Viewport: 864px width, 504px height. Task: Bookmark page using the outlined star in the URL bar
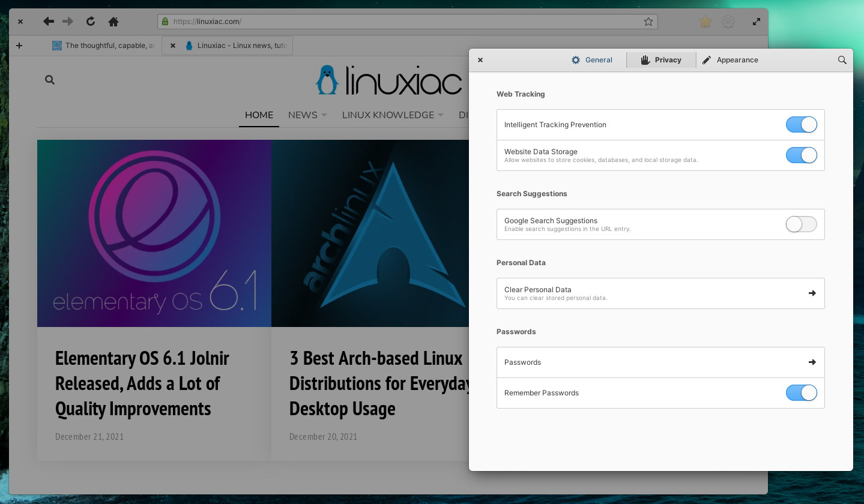point(648,22)
